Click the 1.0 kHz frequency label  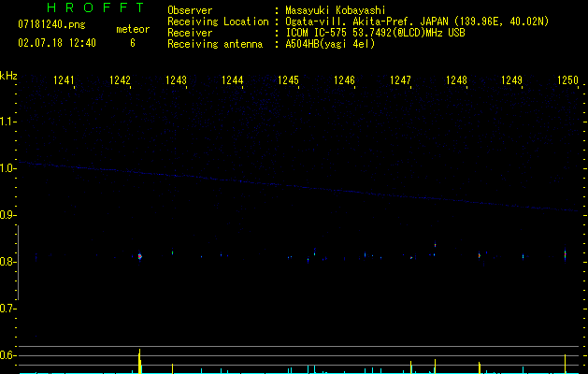(7, 168)
